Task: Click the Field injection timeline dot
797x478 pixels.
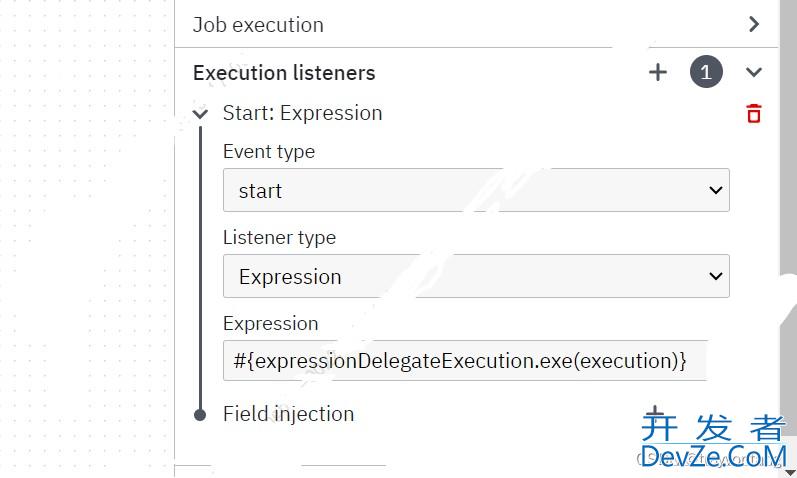Action: (200, 415)
